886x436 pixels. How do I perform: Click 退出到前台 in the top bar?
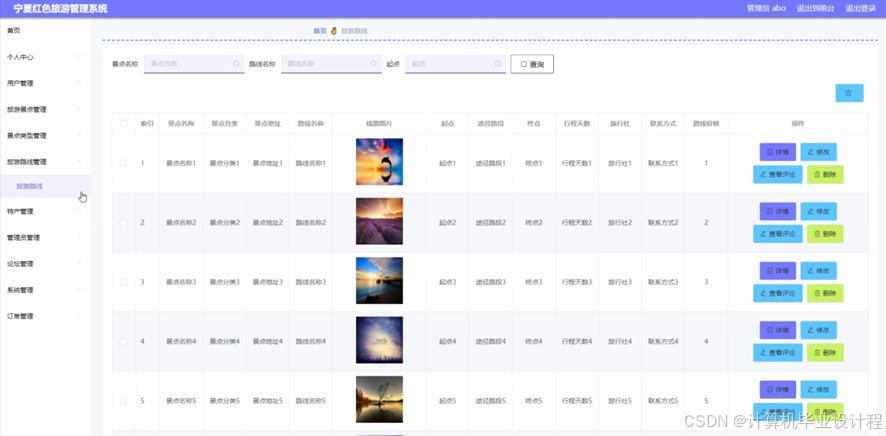tap(815, 8)
